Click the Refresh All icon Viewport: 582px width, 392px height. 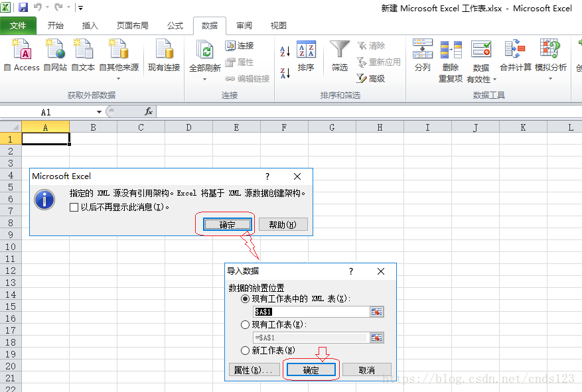tap(205, 51)
